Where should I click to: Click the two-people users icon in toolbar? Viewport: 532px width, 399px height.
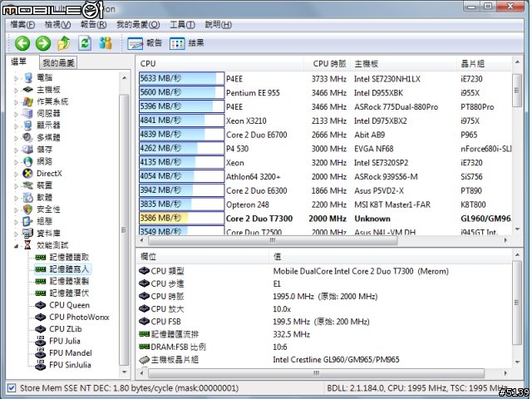106,43
